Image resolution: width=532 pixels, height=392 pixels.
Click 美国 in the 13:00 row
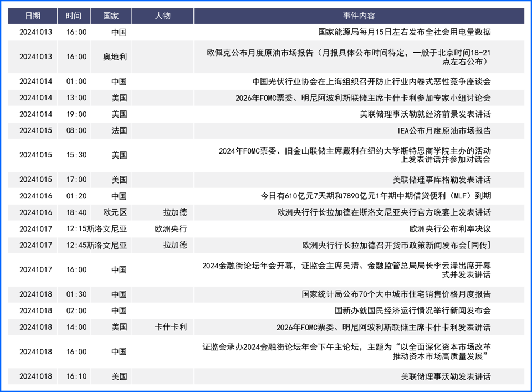click(x=119, y=98)
